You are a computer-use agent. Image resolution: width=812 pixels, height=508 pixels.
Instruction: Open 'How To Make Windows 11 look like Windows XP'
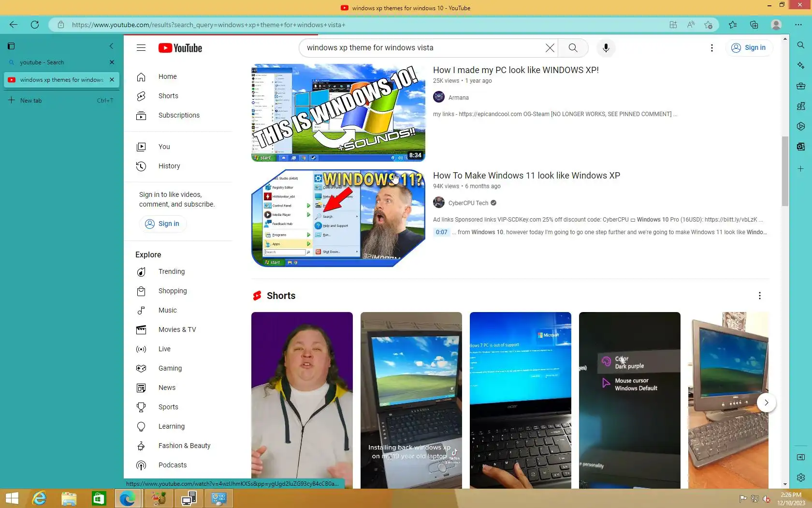click(x=526, y=176)
